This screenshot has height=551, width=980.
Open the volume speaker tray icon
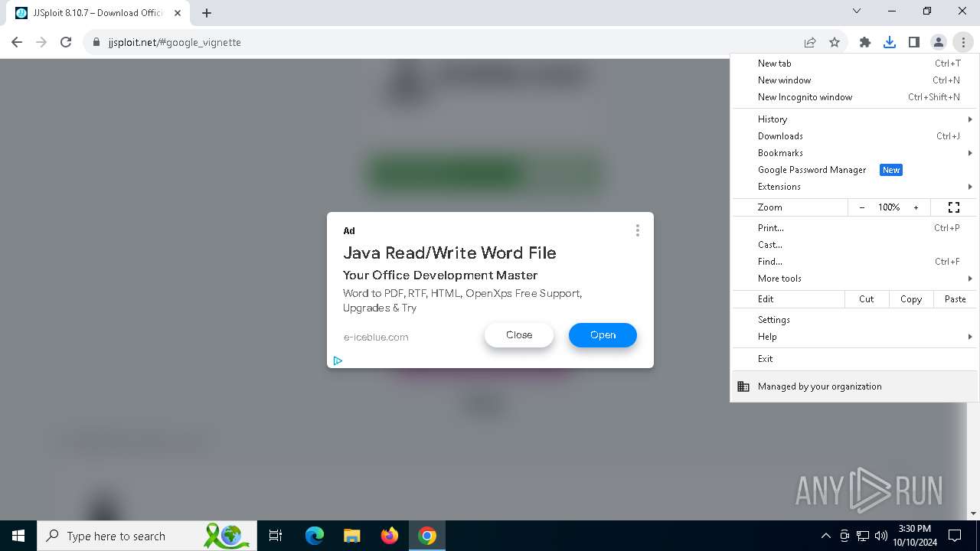click(x=881, y=536)
